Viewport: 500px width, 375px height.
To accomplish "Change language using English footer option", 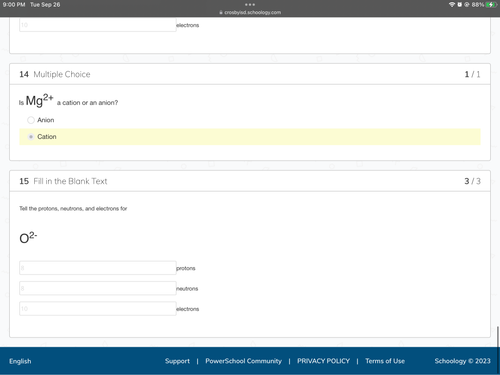I will click(x=20, y=361).
